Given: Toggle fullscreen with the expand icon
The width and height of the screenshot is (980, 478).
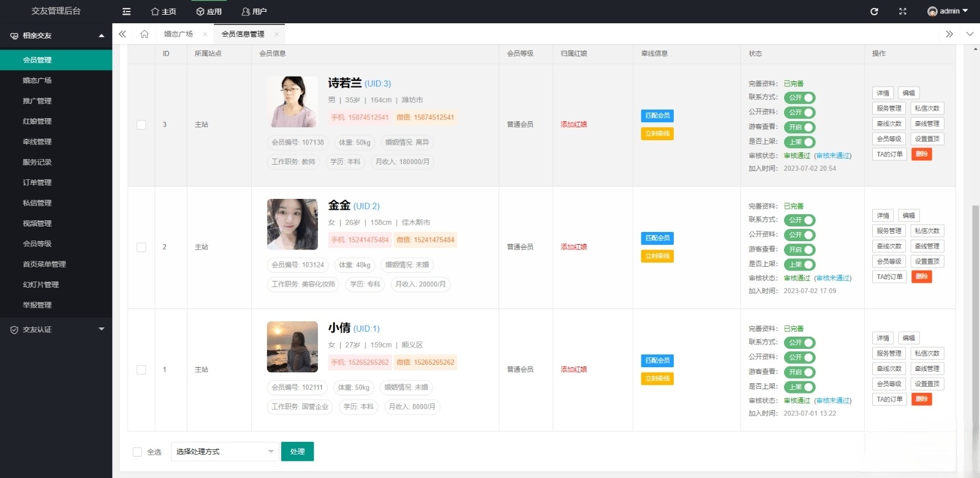Looking at the screenshot, I should point(902,12).
